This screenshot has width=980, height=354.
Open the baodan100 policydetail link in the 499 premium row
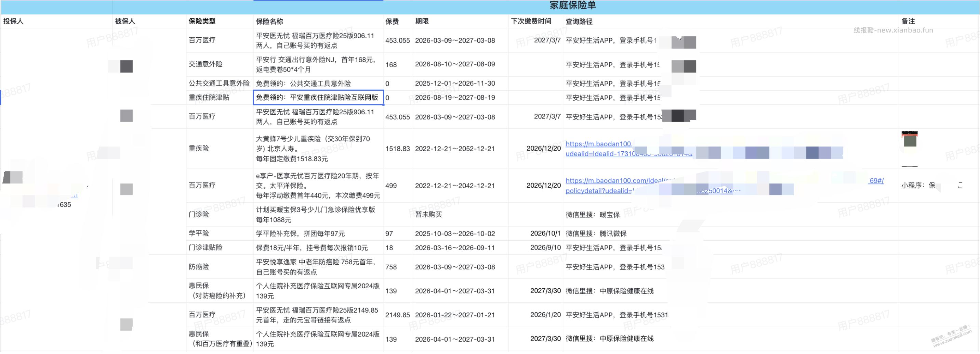point(724,186)
